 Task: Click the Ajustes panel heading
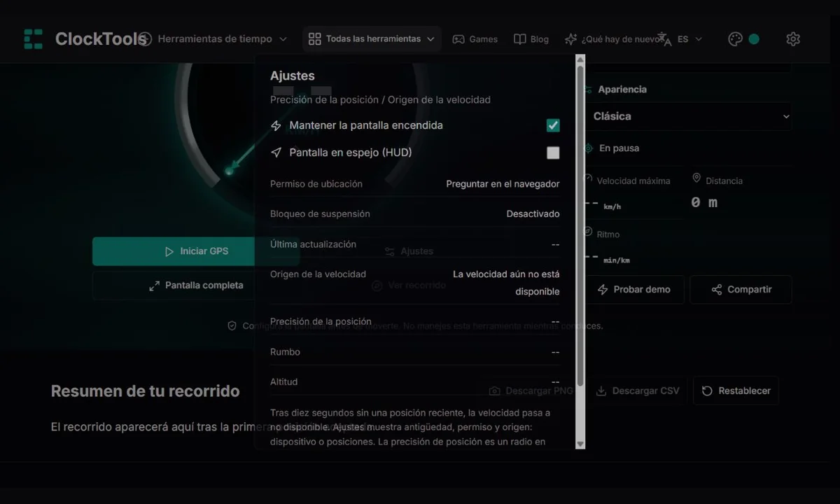293,76
